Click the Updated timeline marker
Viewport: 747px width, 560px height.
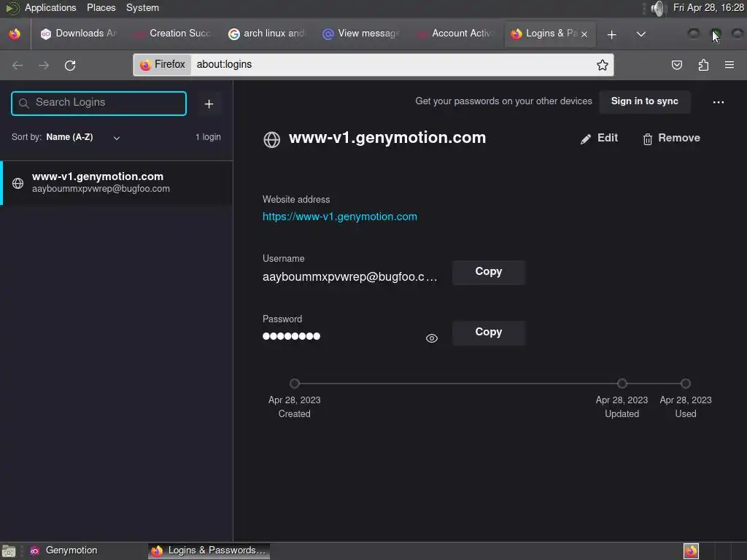(622, 384)
